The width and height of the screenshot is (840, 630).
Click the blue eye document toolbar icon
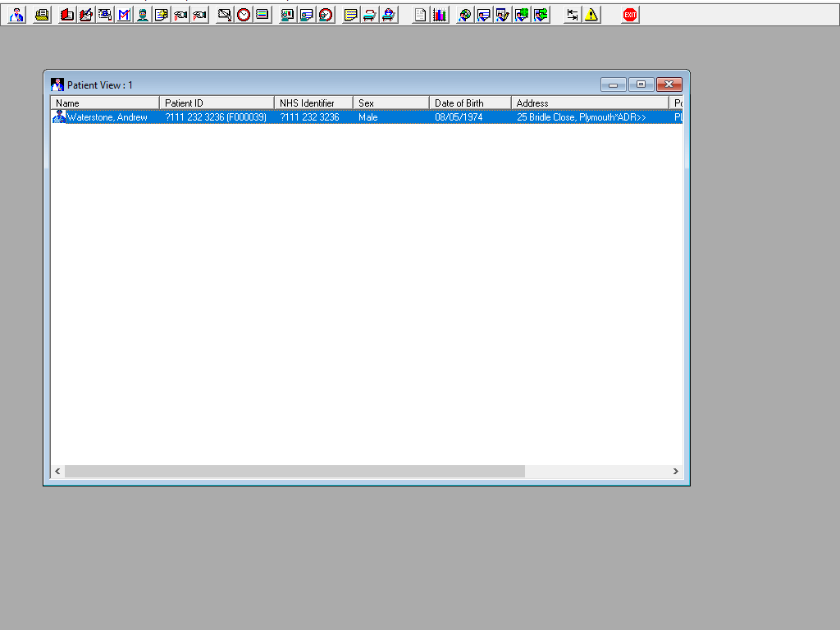104,15
